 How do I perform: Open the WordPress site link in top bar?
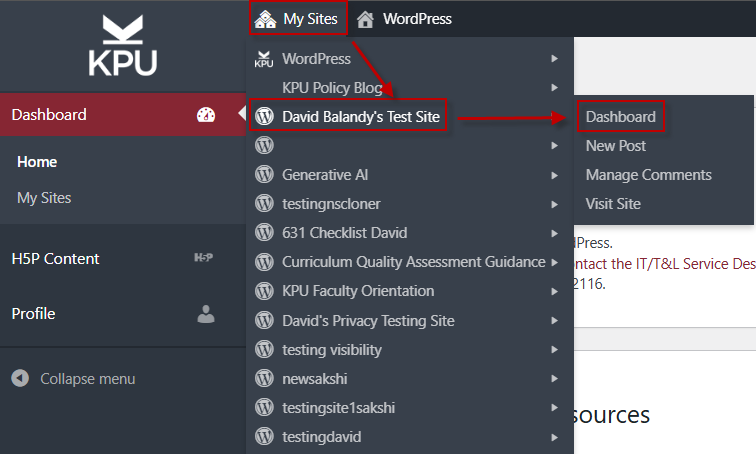pos(417,19)
